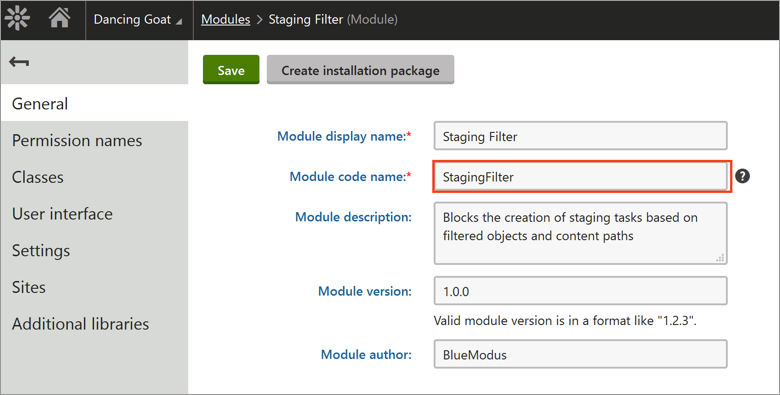Click the Module code name label
The image size is (780, 395).
tap(351, 177)
